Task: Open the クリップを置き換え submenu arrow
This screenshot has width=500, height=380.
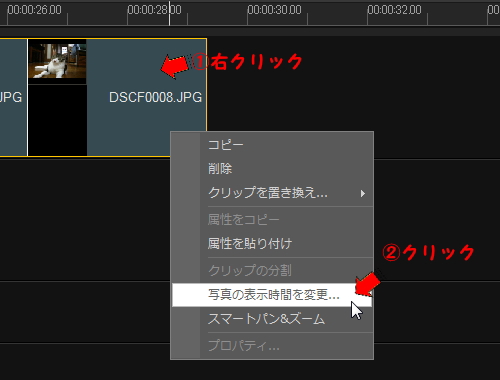Action: point(363,193)
